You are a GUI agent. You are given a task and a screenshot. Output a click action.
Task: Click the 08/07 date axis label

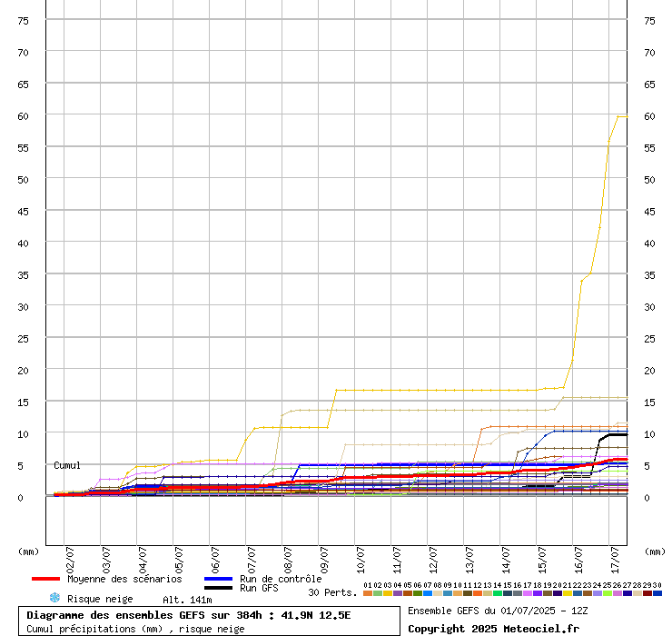288,560
